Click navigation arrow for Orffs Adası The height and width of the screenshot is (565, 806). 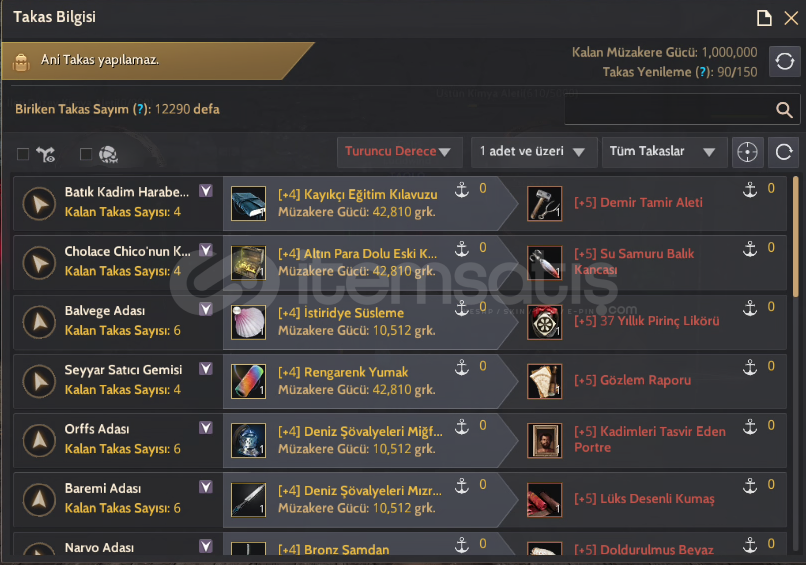coord(39,441)
